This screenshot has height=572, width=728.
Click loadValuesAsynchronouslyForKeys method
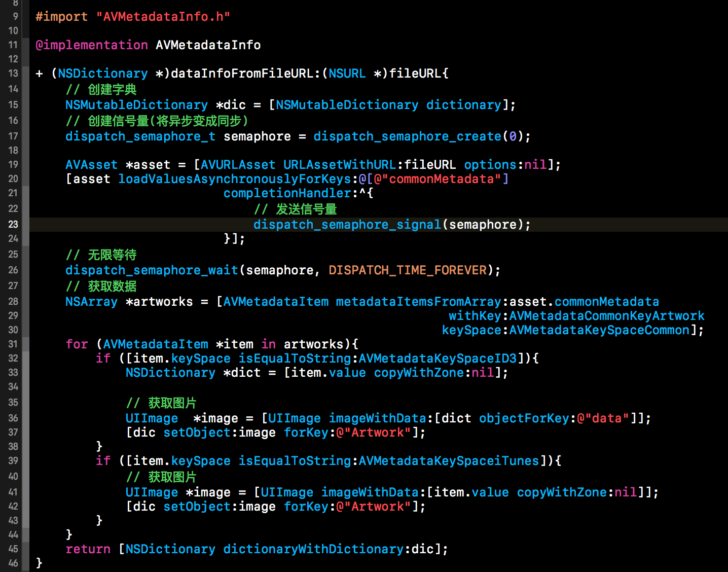click(x=235, y=179)
